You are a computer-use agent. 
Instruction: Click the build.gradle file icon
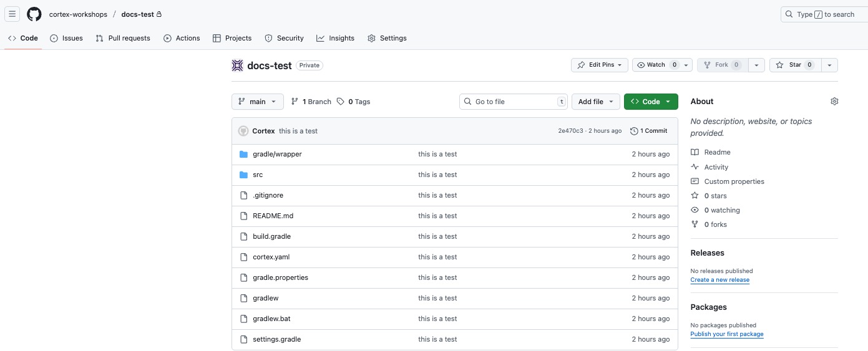tap(244, 236)
